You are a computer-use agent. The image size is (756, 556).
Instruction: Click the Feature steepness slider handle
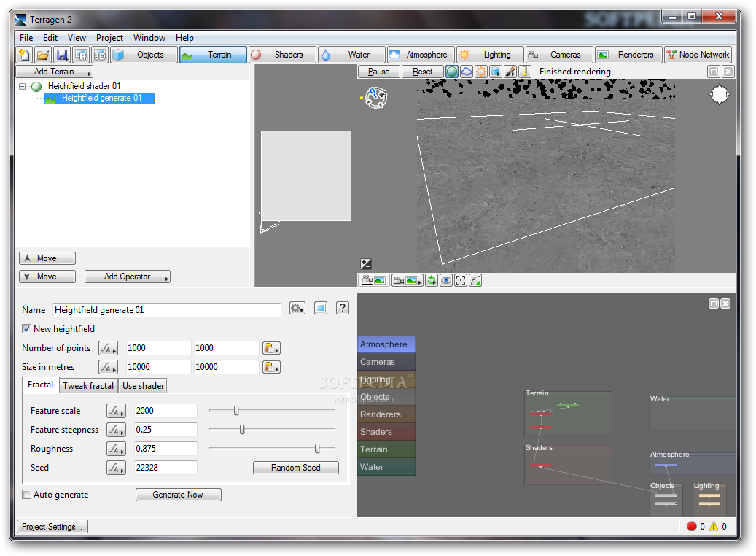(x=242, y=430)
